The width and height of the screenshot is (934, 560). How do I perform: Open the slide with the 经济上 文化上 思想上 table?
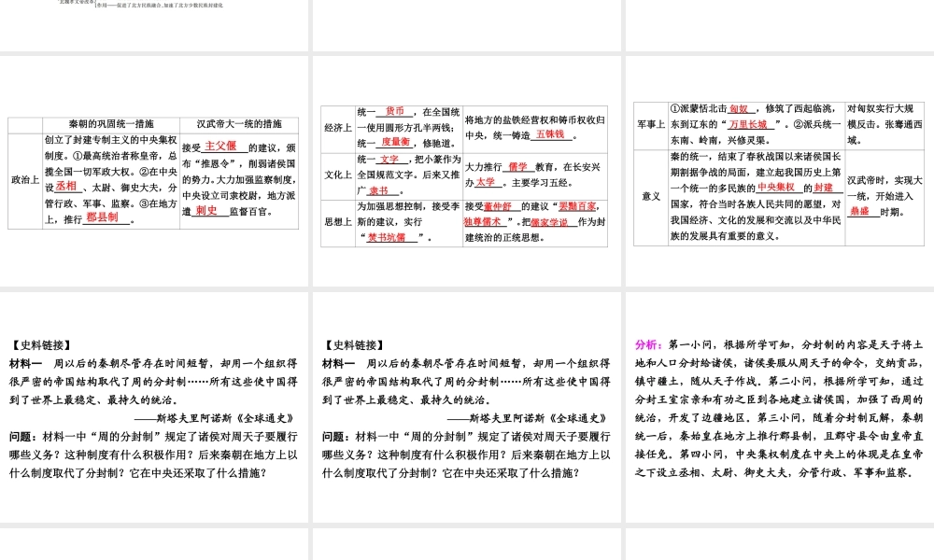pyautogui.click(x=467, y=171)
